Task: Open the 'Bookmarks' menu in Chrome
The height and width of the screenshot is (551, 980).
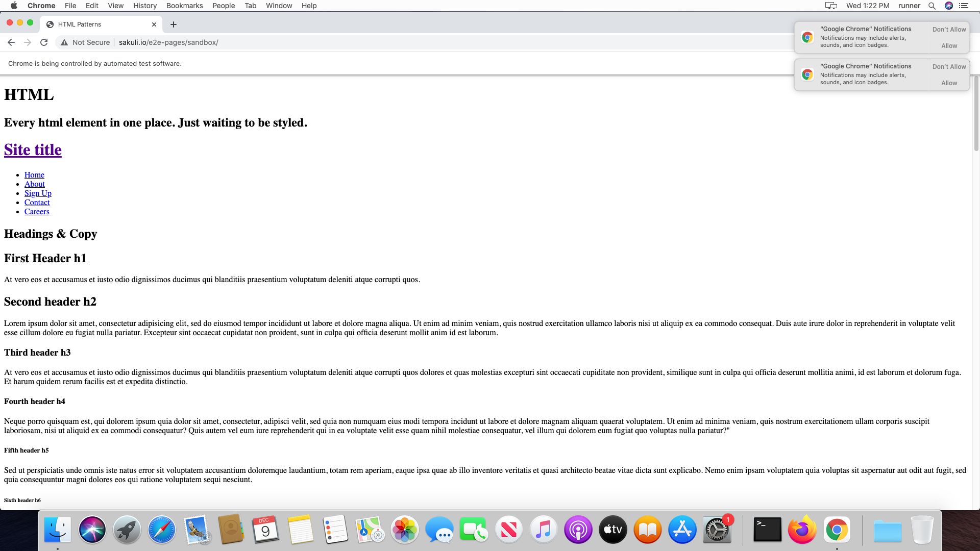Action: point(184,6)
